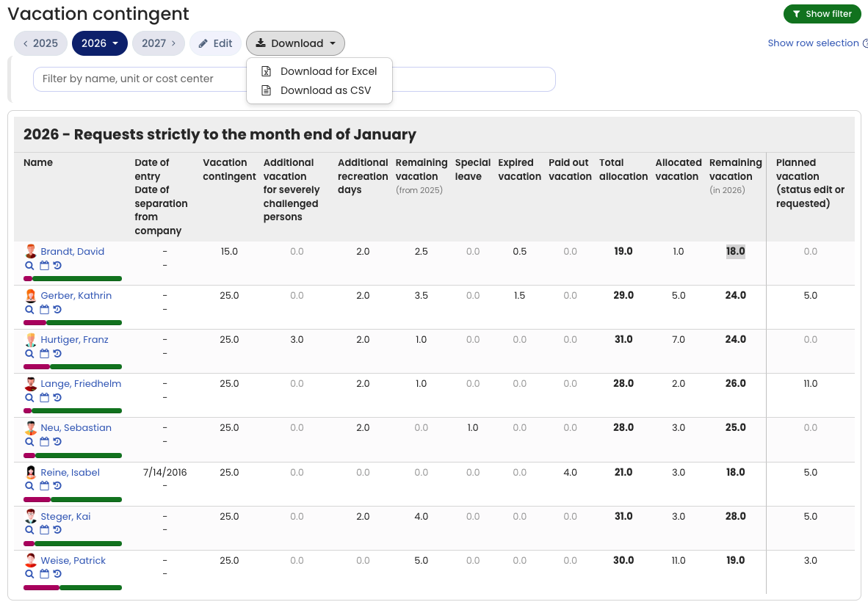Screen dimensions: 868x613
Task: Open Weise, Patrick employee link
Action: coord(73,560)
